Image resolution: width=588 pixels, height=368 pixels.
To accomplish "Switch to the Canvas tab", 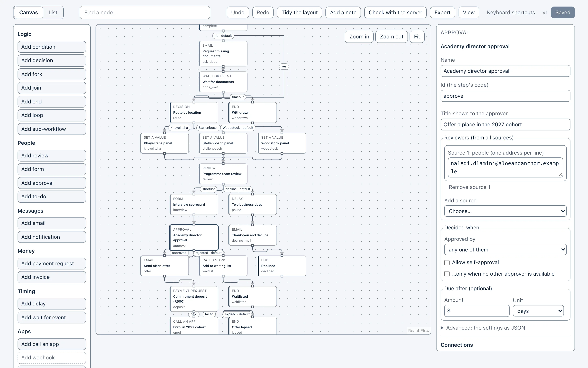I will click(x=28, y=12).
